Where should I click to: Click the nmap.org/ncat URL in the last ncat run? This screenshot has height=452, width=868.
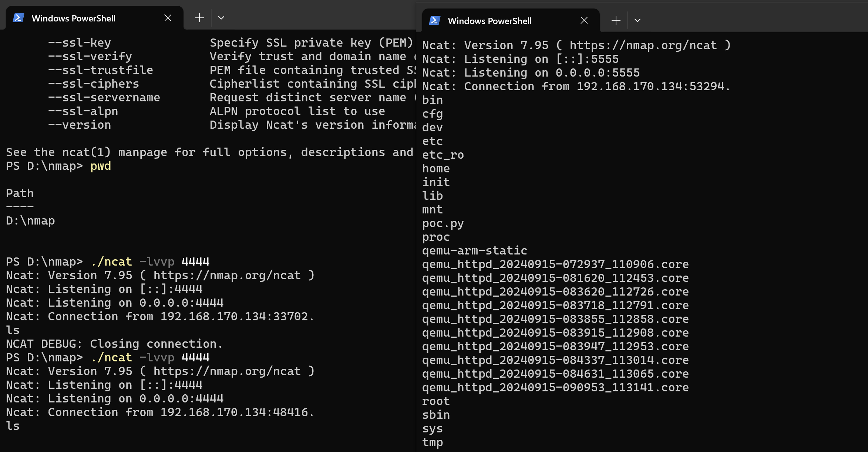click(227, 371)
